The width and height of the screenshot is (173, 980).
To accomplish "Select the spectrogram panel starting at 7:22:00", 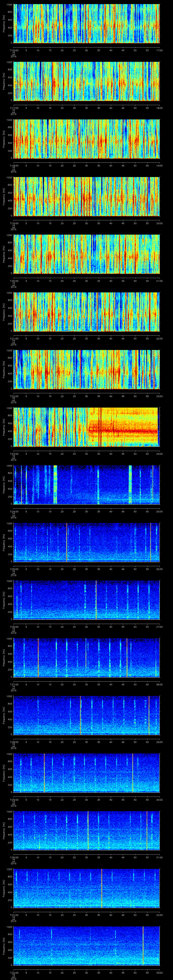I will tap(86, 369).
